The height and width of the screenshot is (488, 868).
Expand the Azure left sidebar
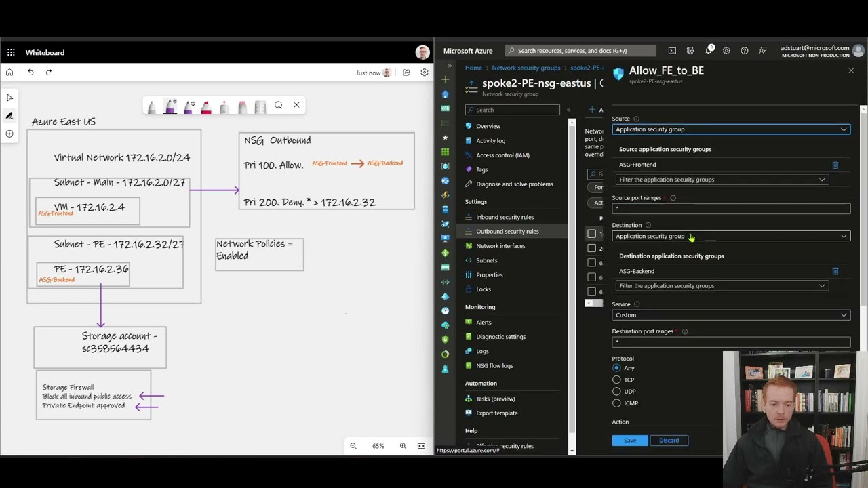click(449, 66)
